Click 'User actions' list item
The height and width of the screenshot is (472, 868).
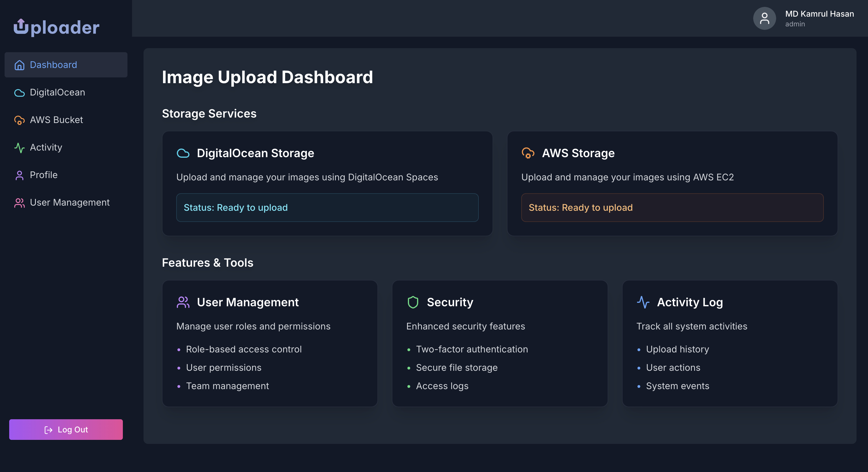[673, 368]
